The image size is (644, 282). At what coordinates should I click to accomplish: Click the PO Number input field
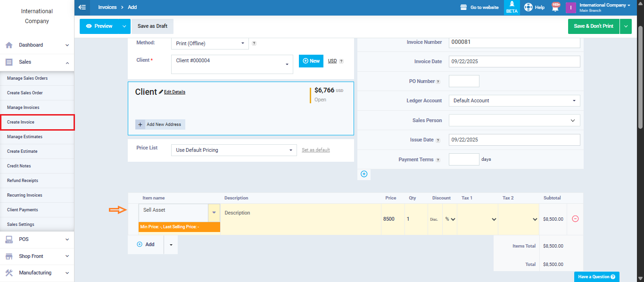pyautogui.click(x=464, y=81)
